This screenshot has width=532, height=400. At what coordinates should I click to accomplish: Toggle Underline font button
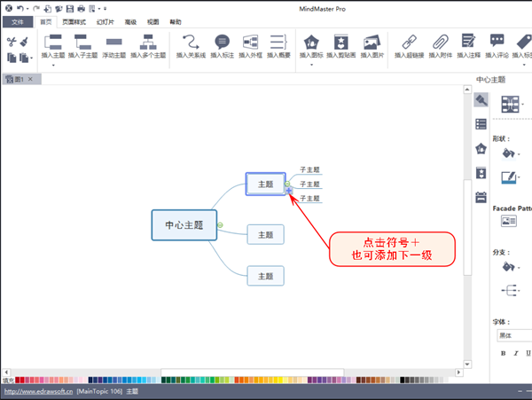point(528,353)
